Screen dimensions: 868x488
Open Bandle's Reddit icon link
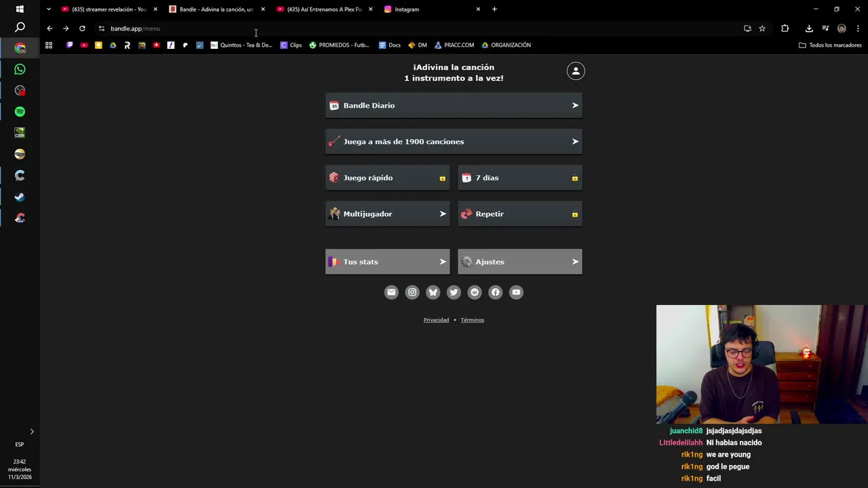pyautogui.click(x=475, y=292)
